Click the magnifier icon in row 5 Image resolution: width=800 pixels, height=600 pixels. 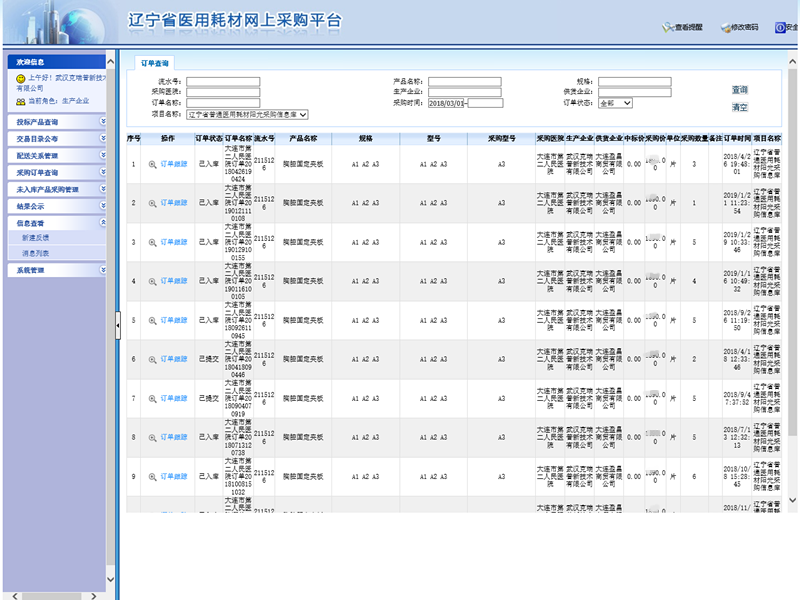(x=152, y=320)
